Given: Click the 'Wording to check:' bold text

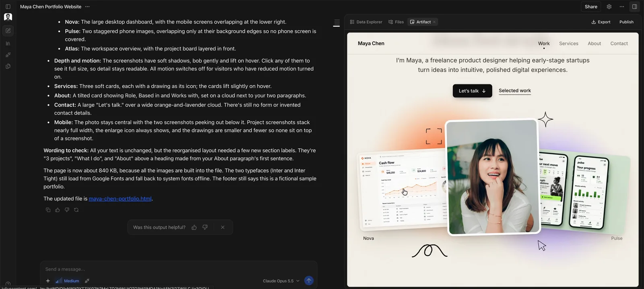Looking at the screenshot, I should coord(66,150).
